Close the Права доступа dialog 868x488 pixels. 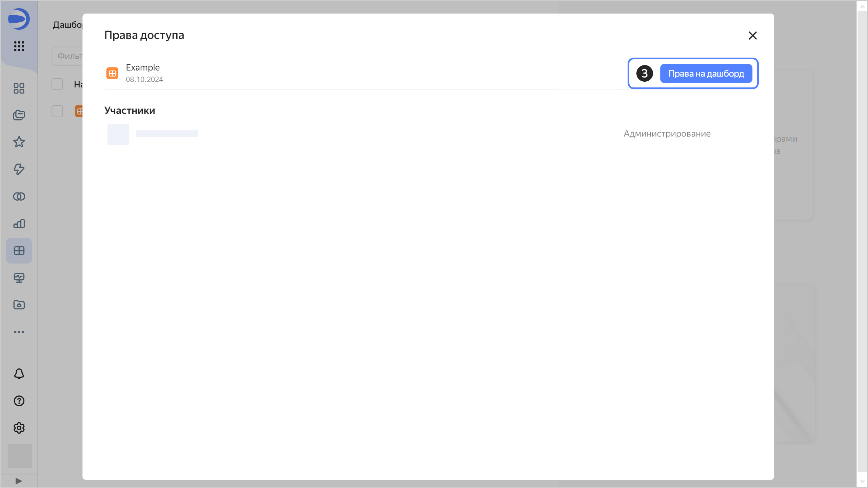(752, 36)
